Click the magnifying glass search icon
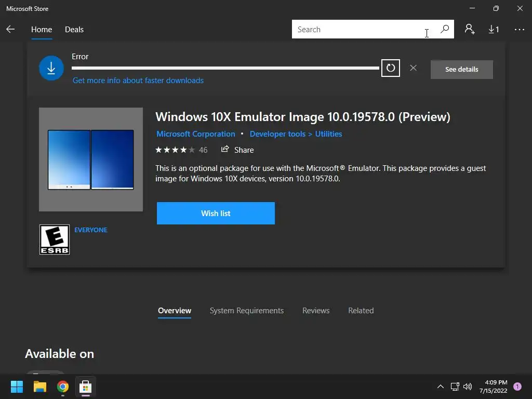This screenshot has height=399, width=532. [x=445, y=29]
